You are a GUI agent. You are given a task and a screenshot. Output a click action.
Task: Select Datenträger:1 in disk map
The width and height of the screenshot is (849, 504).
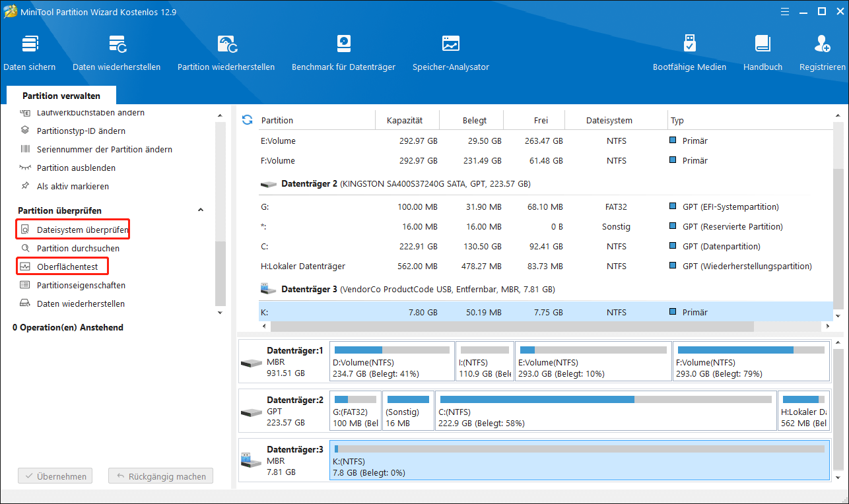[283, 362]
